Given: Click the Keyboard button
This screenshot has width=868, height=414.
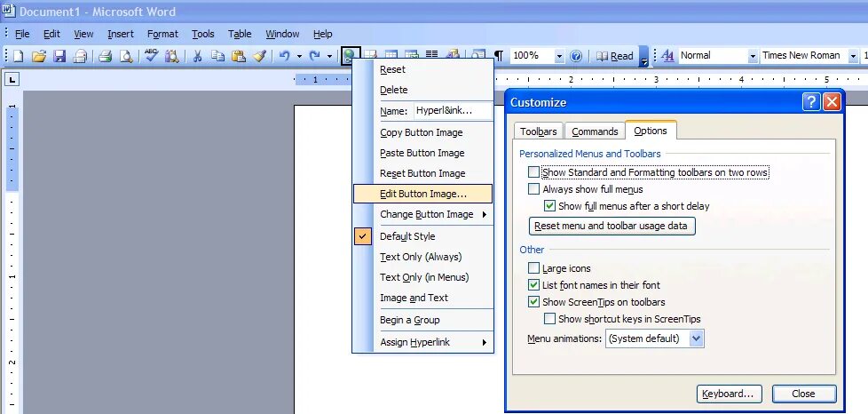Looking at the screenshot, I should [x=729, y=394].
